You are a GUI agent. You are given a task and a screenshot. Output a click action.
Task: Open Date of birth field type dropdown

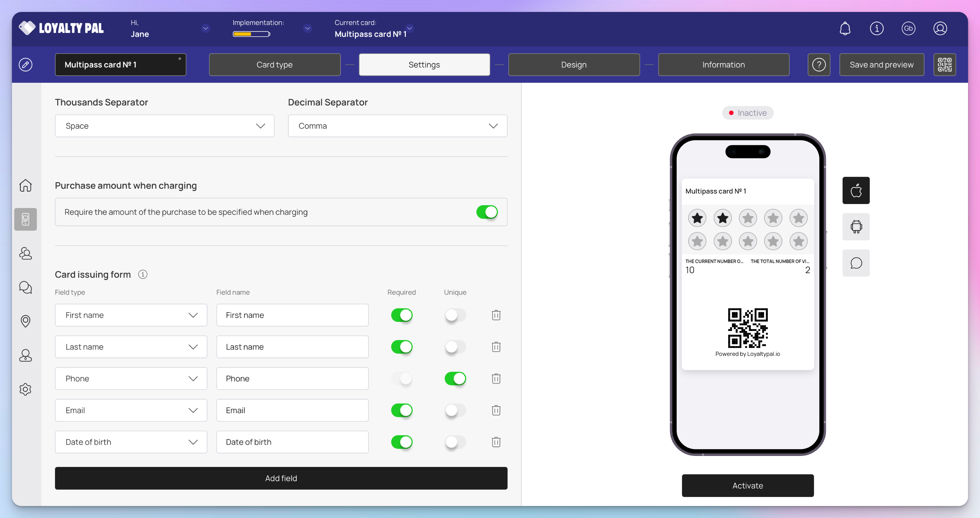click(x=131, y=442)
